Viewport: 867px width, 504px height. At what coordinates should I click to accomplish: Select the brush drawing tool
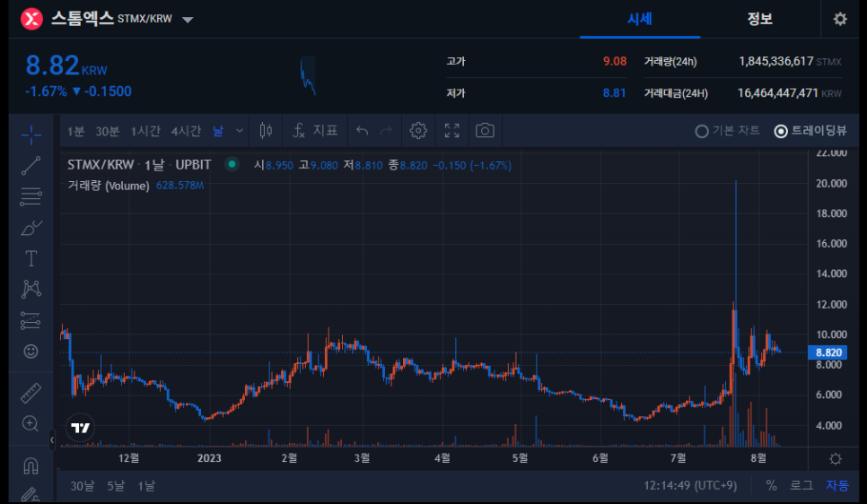pos(31,228)
